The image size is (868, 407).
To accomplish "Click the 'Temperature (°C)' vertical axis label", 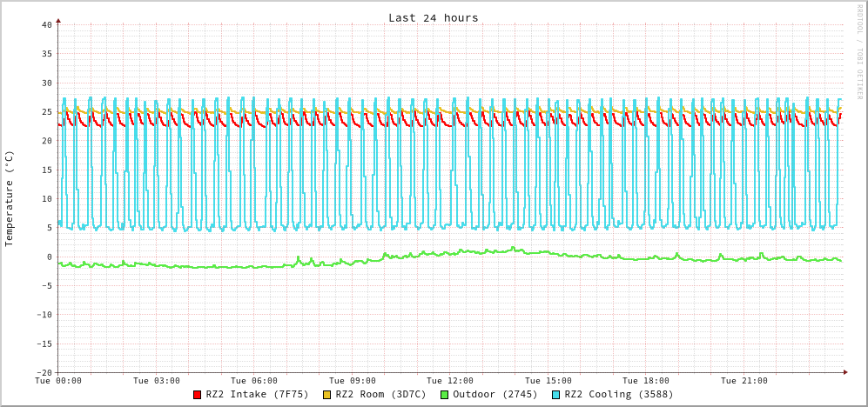I will (10, 198).
